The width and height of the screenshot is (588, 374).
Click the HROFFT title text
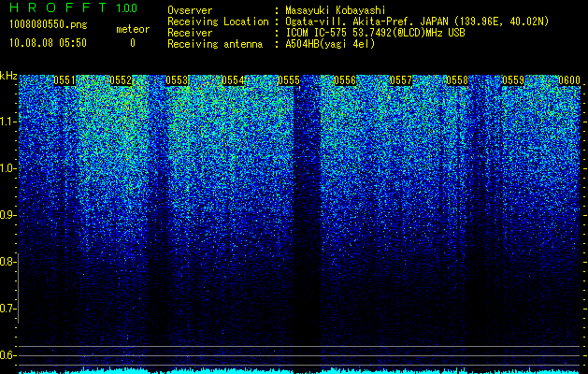click(x=58, y=7)
